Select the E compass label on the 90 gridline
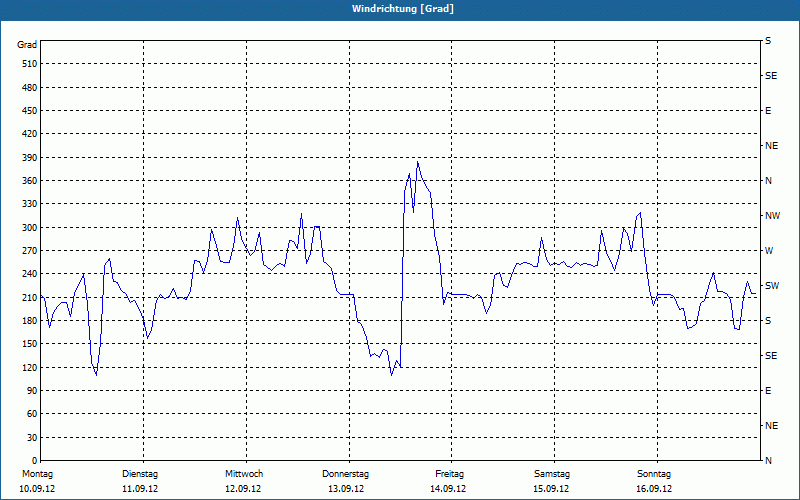The width and height of the screenshot is (800, 500). pyautogui.click(x=768, y=391)
